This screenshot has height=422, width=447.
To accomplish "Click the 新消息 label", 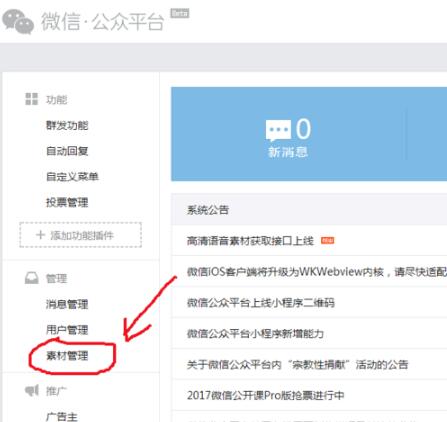I will [288, 152].
